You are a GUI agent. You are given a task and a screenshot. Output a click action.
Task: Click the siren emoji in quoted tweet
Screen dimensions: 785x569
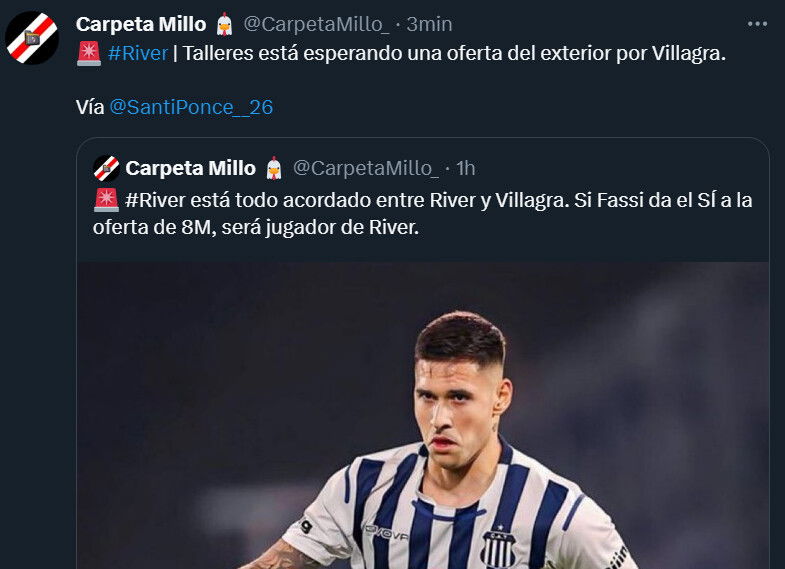106,200
